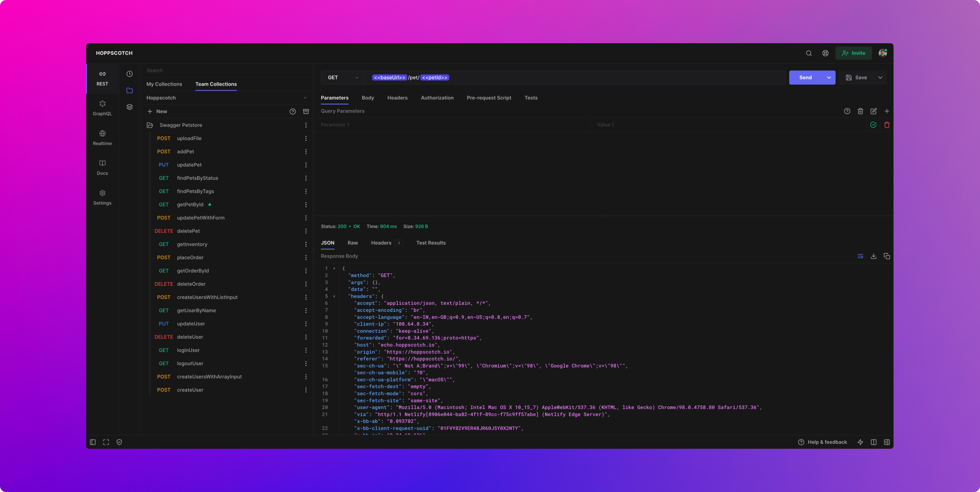This screenshot has width=980, height=492.
Task: Collapse the left sidebar panel toggle
Action: point(93,442)
